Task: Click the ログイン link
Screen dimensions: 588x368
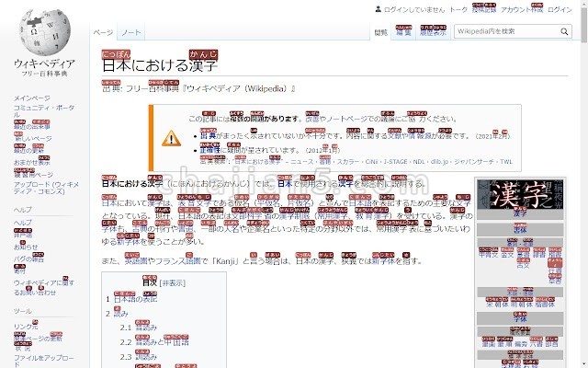Action: pos(560,10)
